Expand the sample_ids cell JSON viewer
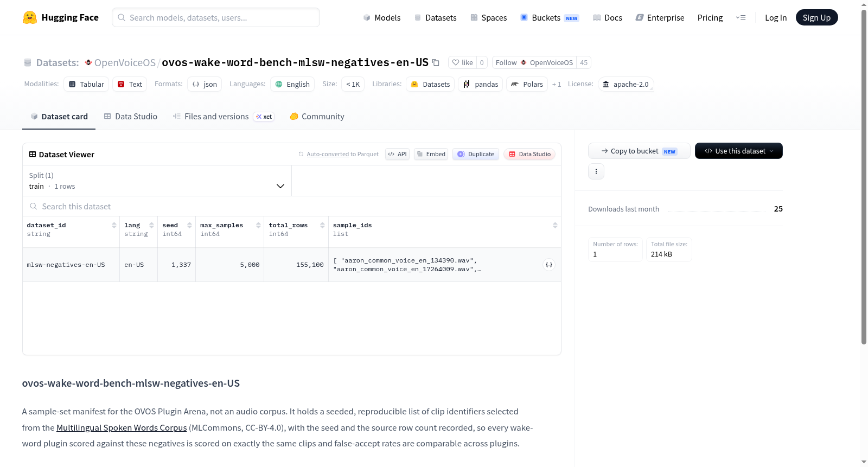868x467 pixels. pyautogui.click(x=549, y=265)
